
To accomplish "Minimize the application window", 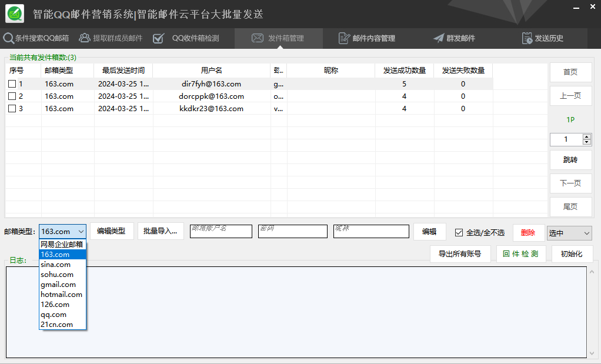I will pos(576,7).
